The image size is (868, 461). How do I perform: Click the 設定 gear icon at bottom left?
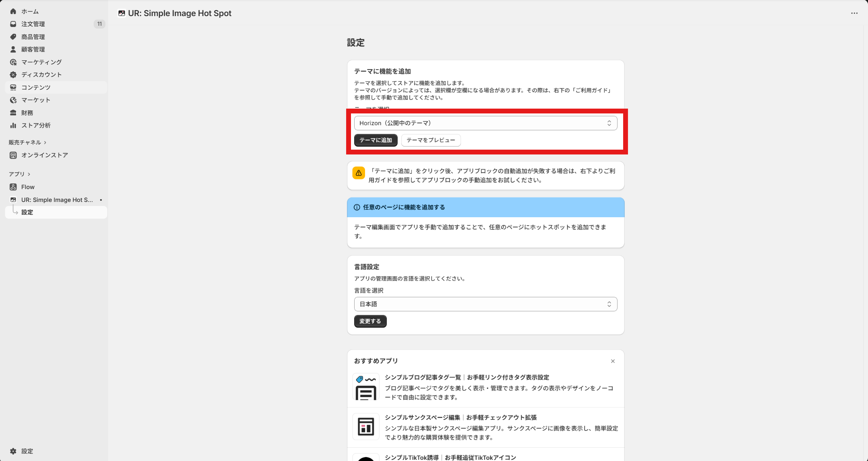click(x=13, y=451)
